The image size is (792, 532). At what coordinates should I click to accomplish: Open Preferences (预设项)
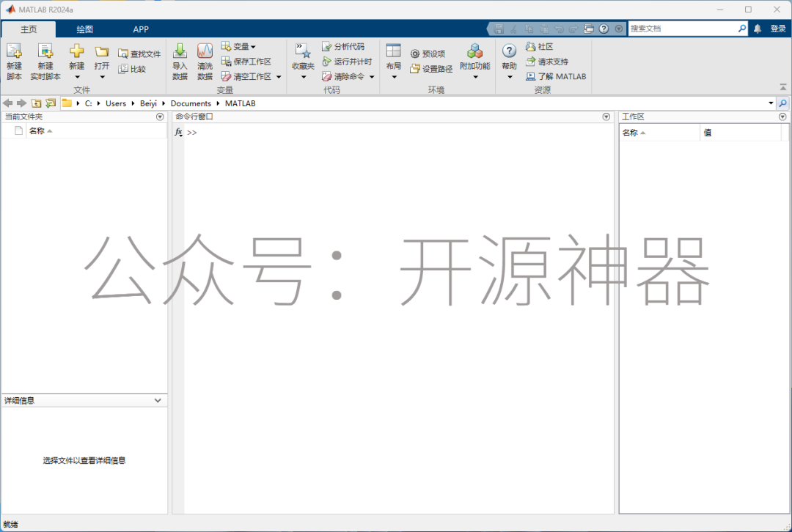coord(428,54)
